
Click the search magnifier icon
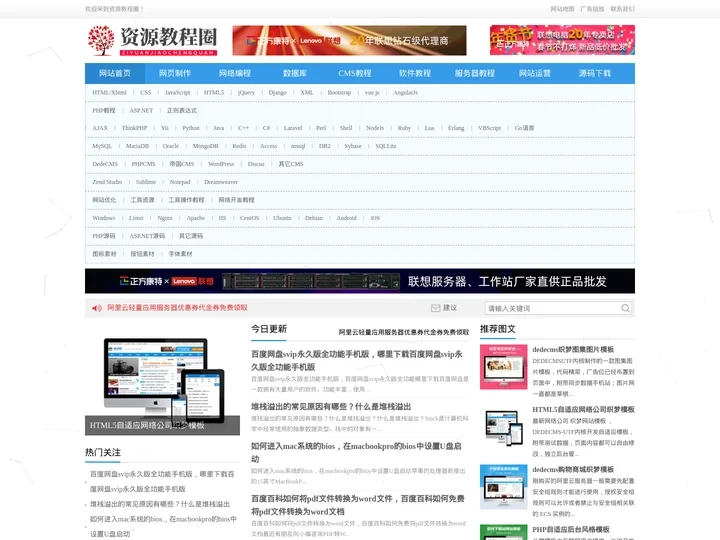click(x=625, y=308)
